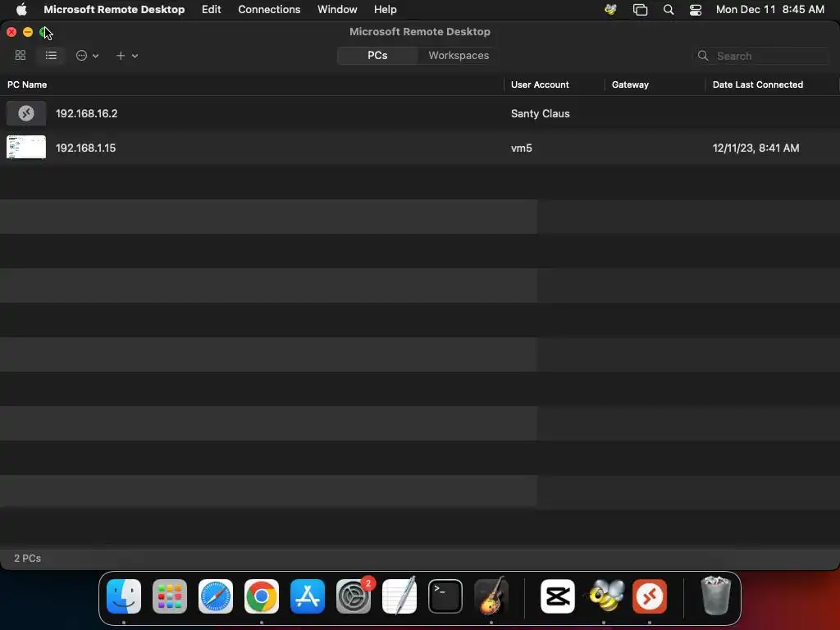Open the plus Add dropdown
840x630 pixels.
[127, 55]
